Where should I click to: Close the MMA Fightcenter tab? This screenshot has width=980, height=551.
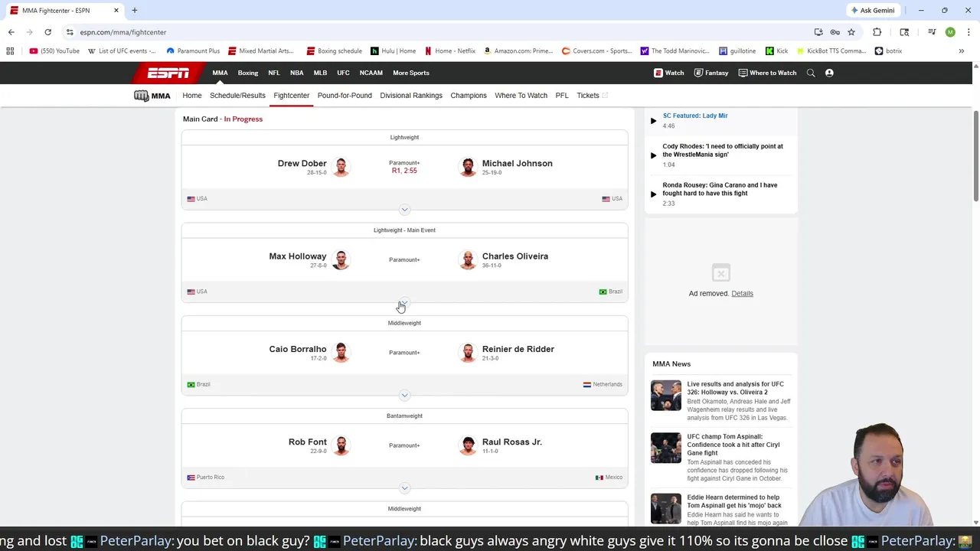[116, 10]
